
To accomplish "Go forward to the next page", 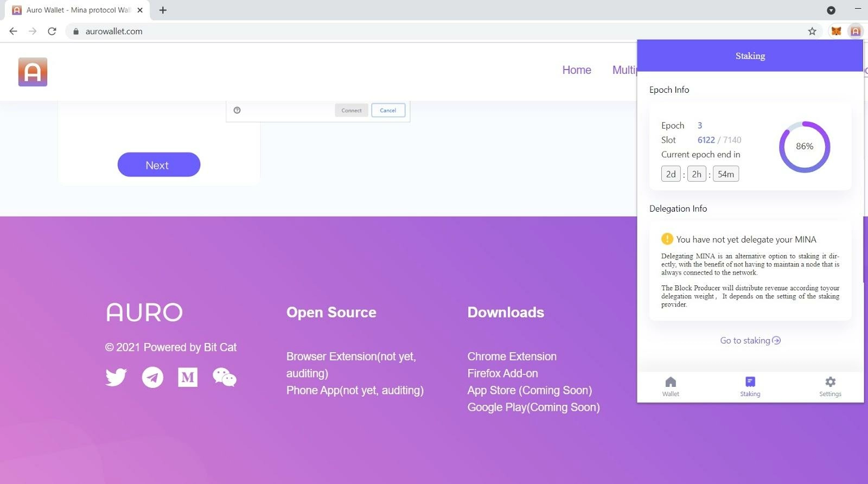I will [x=33, y=31].
